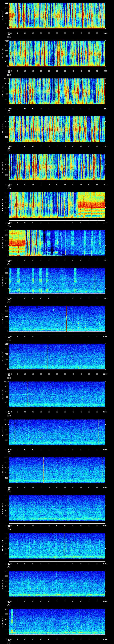Click Frequency (Hz) axis label of 15:01:00 panel
The image size is (114, 644).
click(3, 16)
